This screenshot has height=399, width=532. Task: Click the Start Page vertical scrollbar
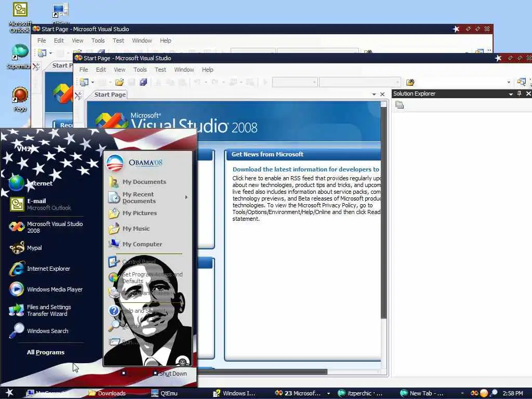point(384,212)
